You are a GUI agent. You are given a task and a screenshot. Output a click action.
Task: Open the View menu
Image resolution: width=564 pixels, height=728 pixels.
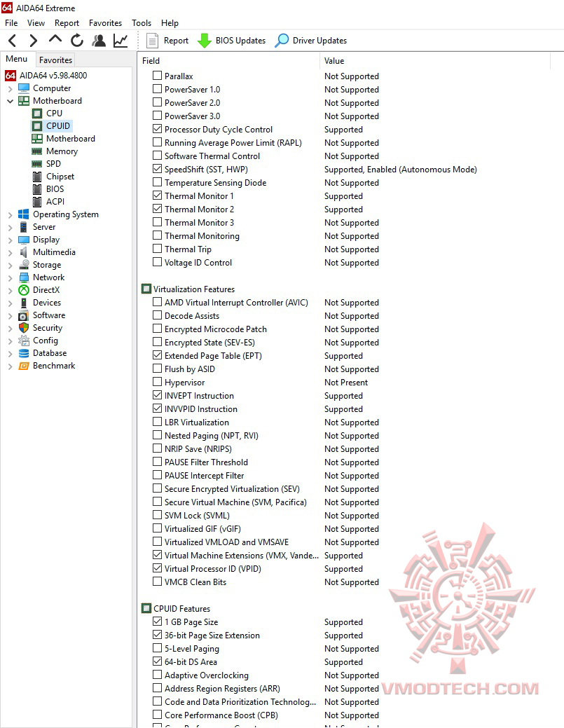(36, 22)
